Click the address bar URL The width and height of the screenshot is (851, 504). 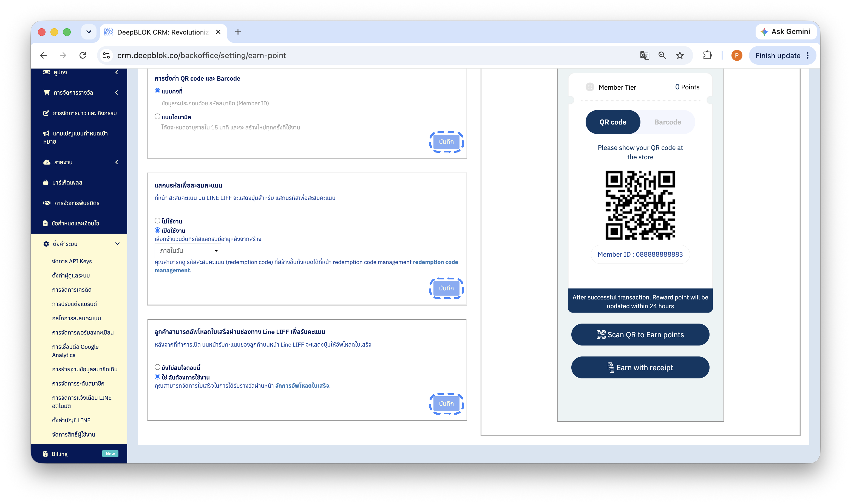[201, 55]
